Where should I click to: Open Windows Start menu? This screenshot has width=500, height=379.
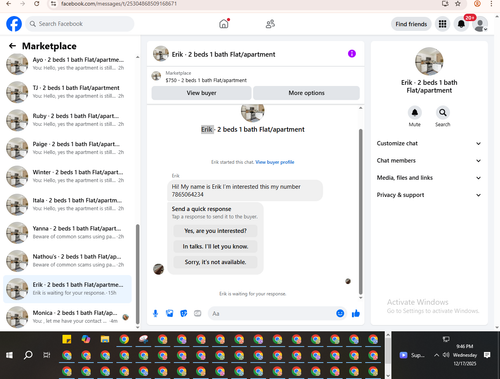coord(9,355)
